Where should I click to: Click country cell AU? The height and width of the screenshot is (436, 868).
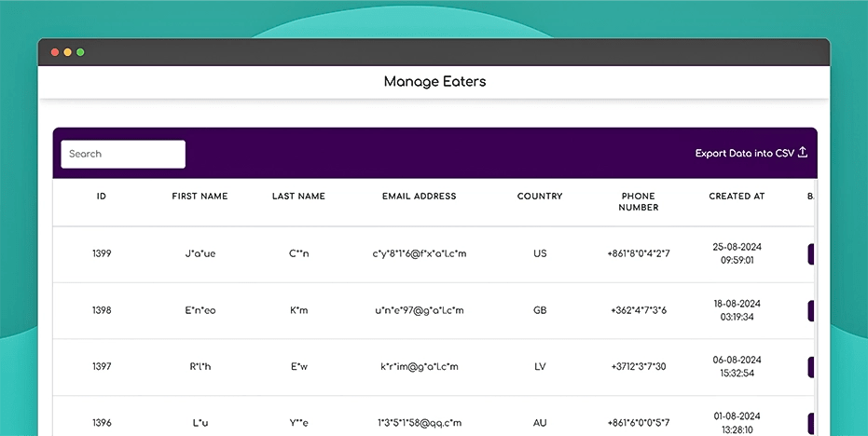540,423
